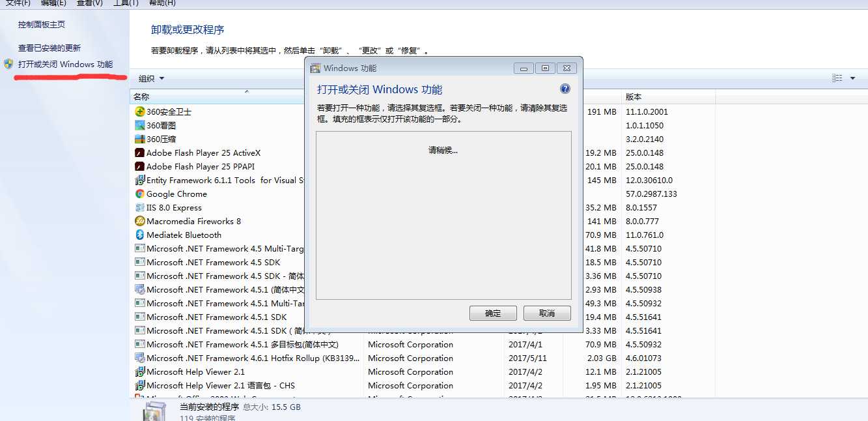Click the 卸载或更改程序 heading
Image resolution: width=868 pixels, height=421 pixels.
pos(188,30)
